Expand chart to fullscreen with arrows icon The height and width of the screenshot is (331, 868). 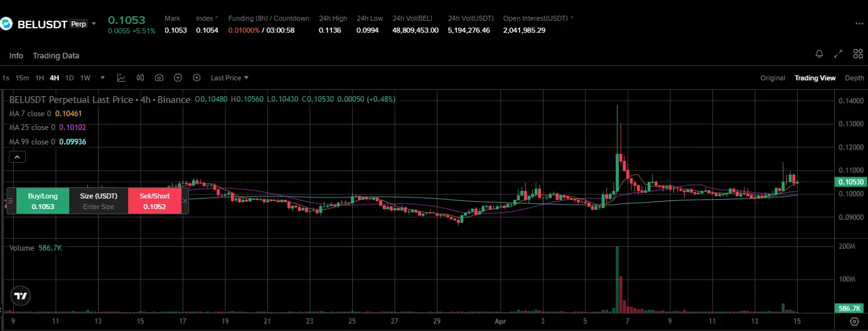(838, 54)
